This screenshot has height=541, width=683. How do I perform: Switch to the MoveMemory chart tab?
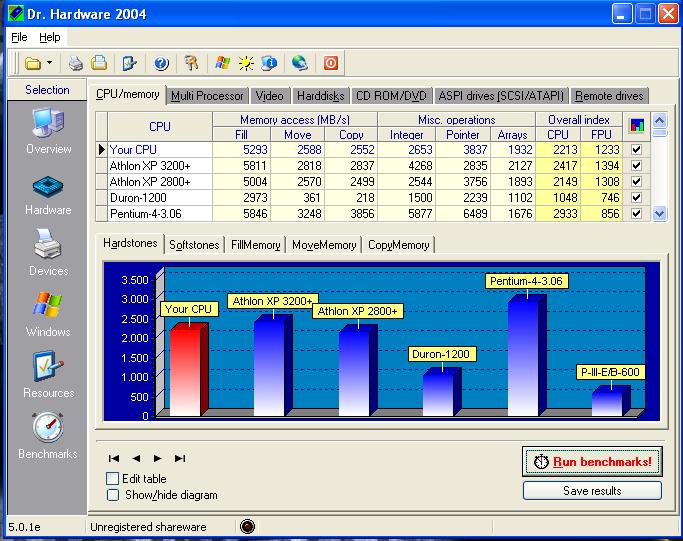[x=324, y=245]
